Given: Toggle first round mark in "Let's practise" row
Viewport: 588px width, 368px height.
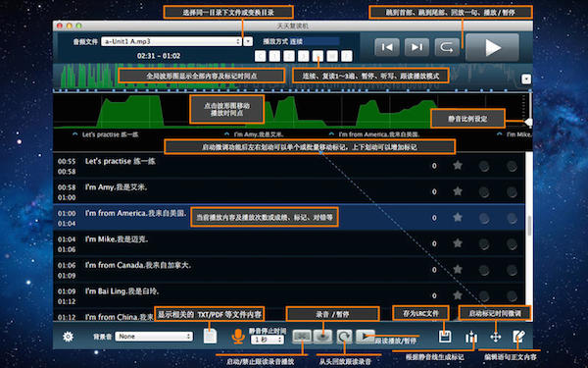Looking at the screenshot, I should pyautogui.click(x=484, y=167).
